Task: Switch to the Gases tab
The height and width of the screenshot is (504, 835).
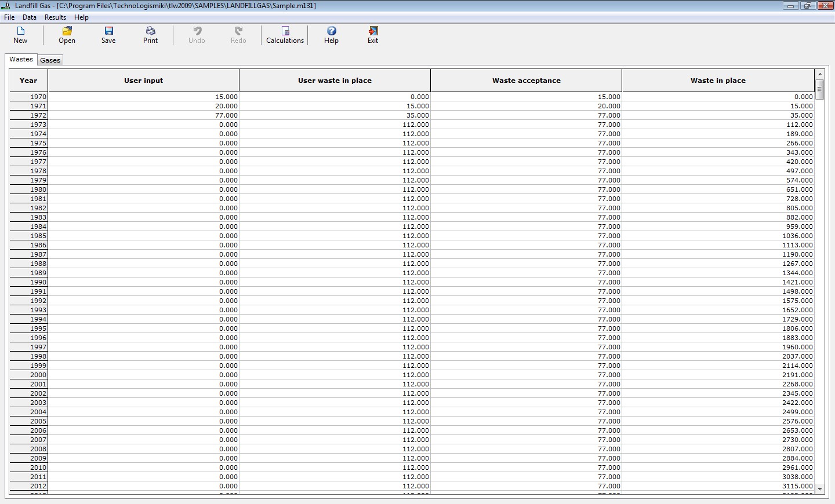Action: (50, 60)
